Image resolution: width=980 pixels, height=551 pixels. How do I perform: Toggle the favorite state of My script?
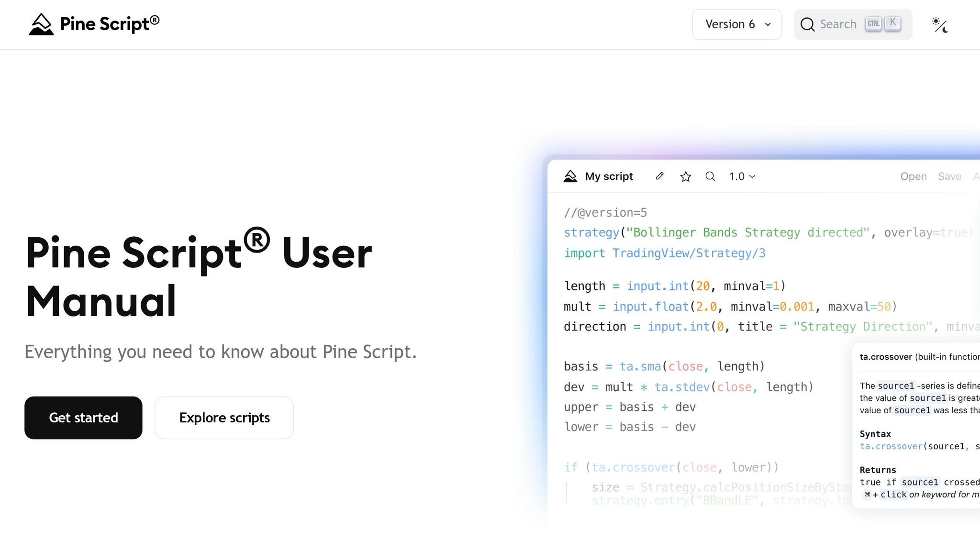pyautogui.click(x=686, y=176)
